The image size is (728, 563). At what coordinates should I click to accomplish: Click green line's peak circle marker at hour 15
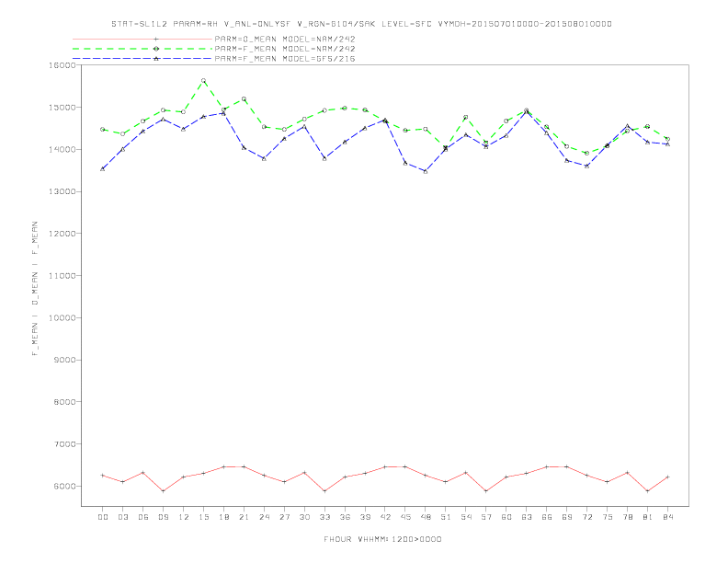(x=203, y=80)
